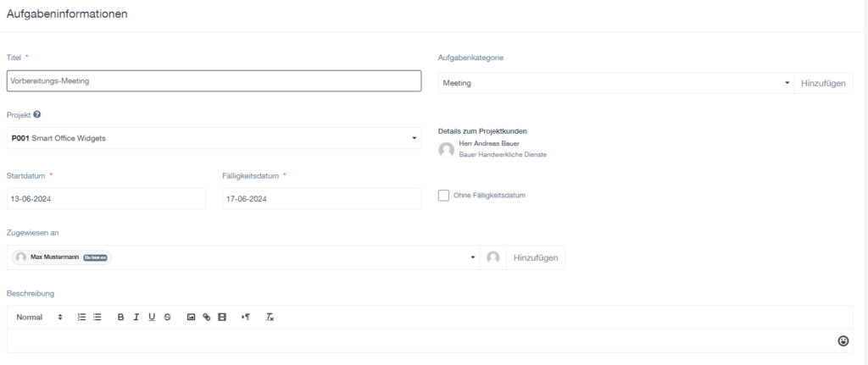The image size is (868, 365).
Task: Insert an ordered numbered list
Action: [82, 317]
